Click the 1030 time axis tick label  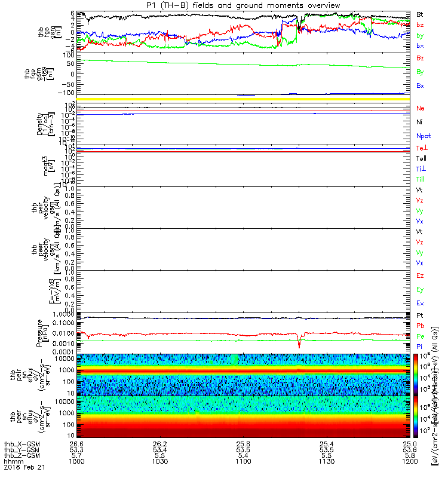coord(160,461)
